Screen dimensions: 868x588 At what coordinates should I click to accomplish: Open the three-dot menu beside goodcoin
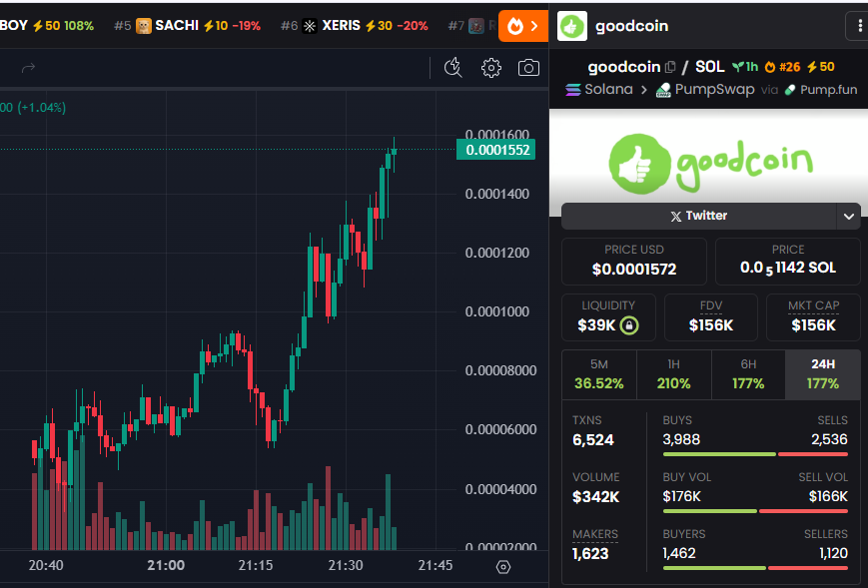859,26
